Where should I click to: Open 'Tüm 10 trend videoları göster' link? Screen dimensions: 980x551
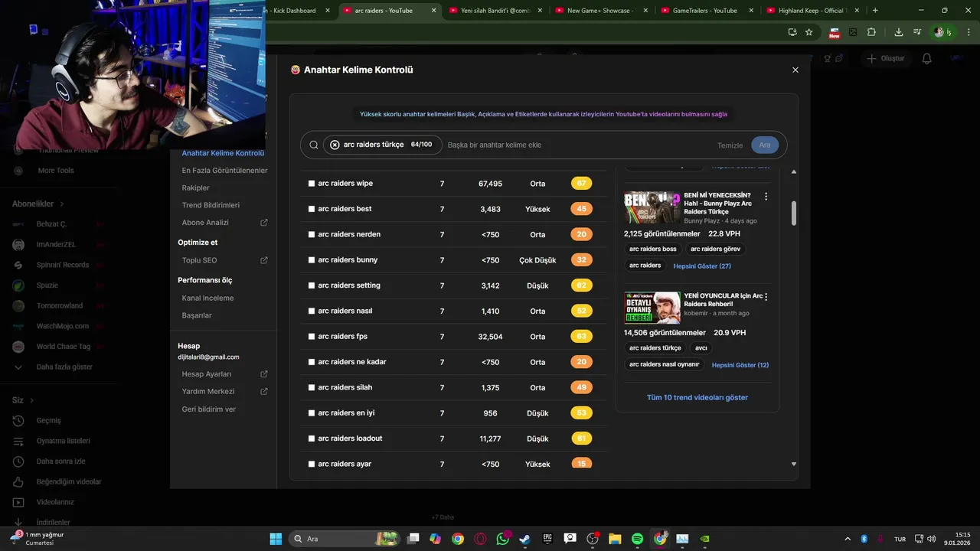pos(697,397)
